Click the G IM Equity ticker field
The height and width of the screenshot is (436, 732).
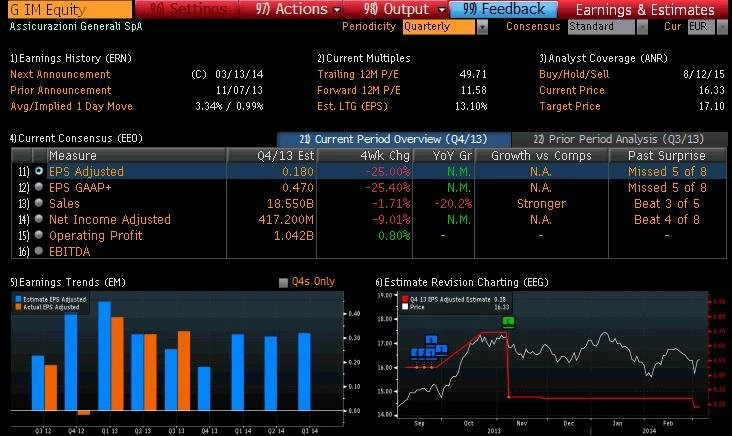tap(70, 9)
